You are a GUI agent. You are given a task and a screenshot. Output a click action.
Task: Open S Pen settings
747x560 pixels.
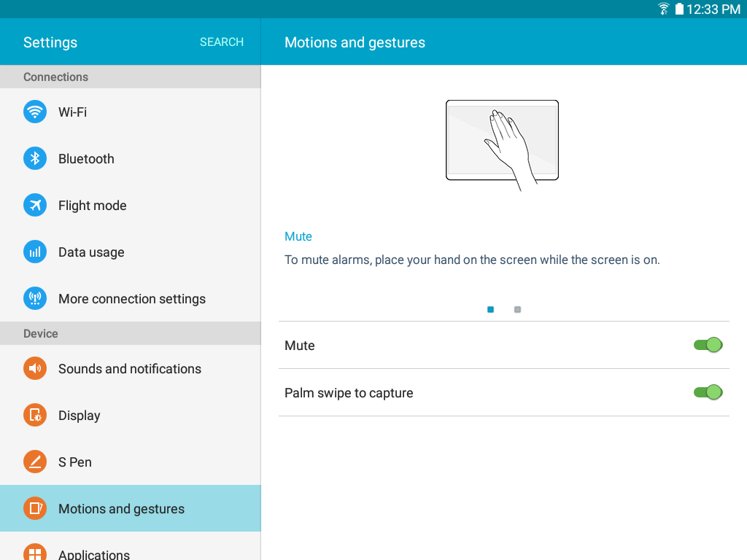131,462
